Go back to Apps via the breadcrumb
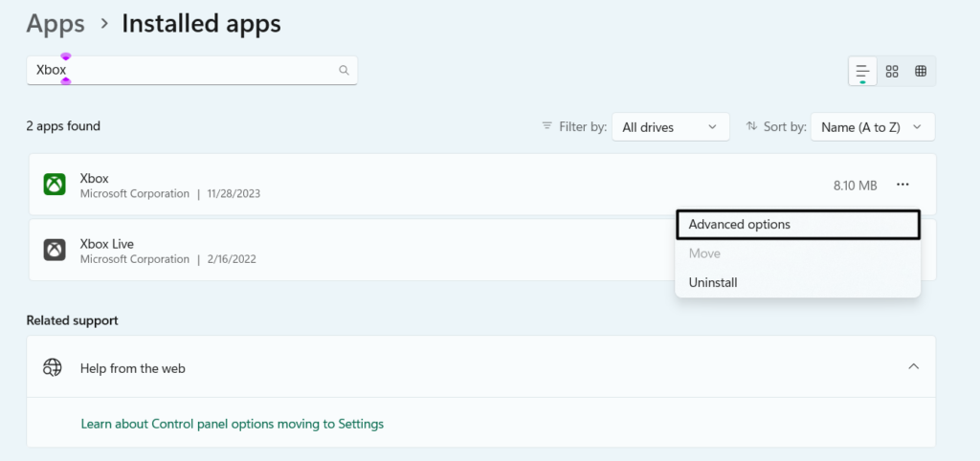The image size is (980, 461). [x=56, y=24]
